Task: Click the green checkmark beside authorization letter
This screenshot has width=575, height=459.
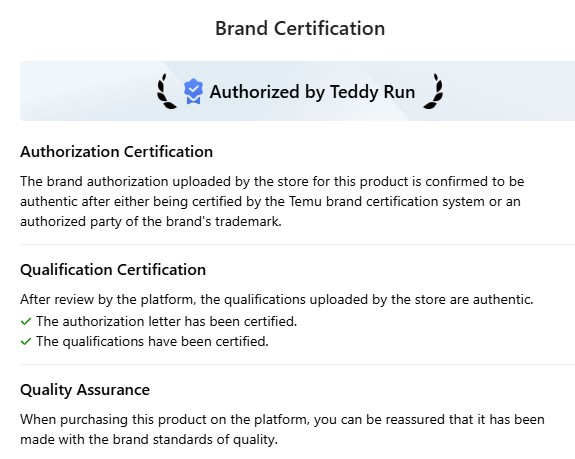Action: (26, 322)
